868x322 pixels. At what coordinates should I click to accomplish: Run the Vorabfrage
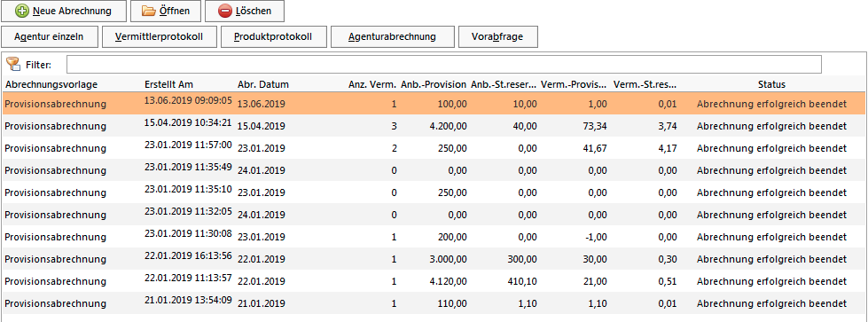click(497, 37)
